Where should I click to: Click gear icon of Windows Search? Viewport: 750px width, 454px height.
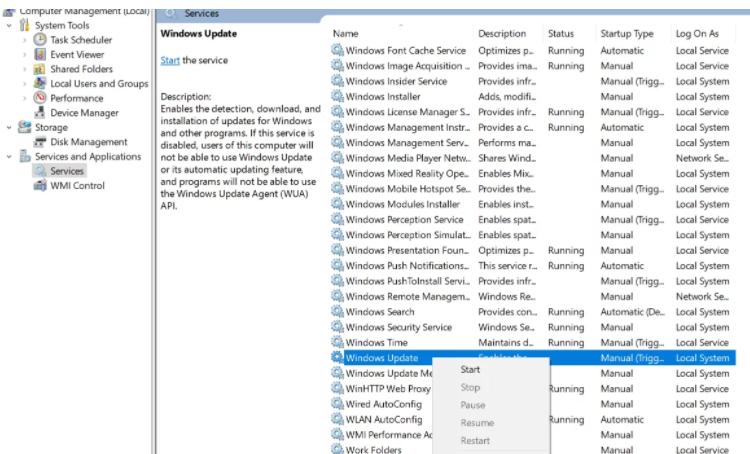click(x=337, y=311)
